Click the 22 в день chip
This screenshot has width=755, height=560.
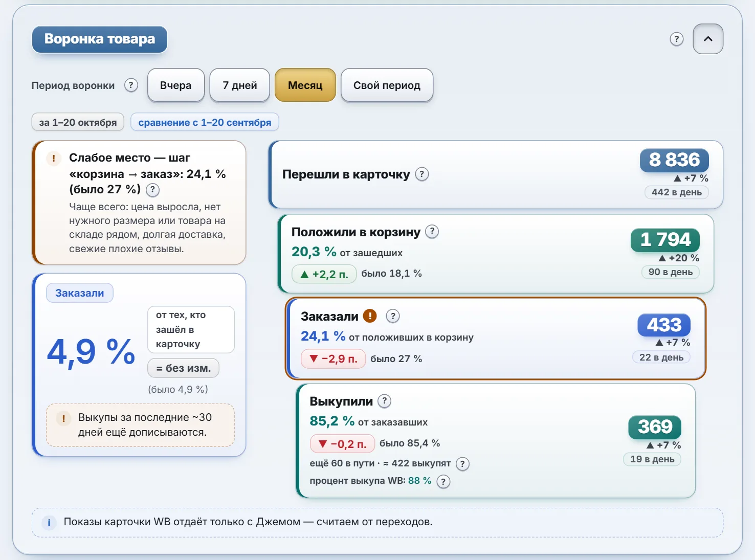click(x=661, y=357)
